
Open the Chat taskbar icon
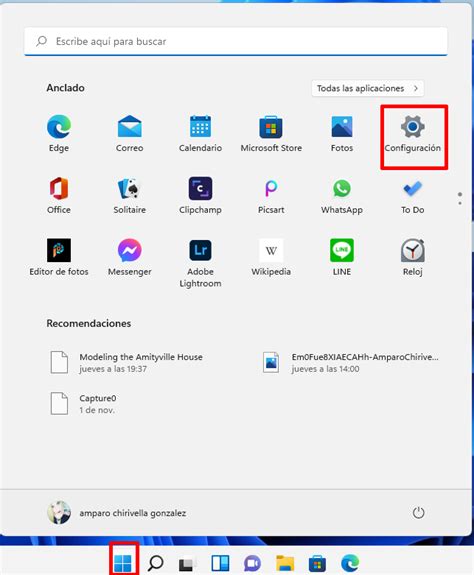pyautogui.click(x=253, y=563)
